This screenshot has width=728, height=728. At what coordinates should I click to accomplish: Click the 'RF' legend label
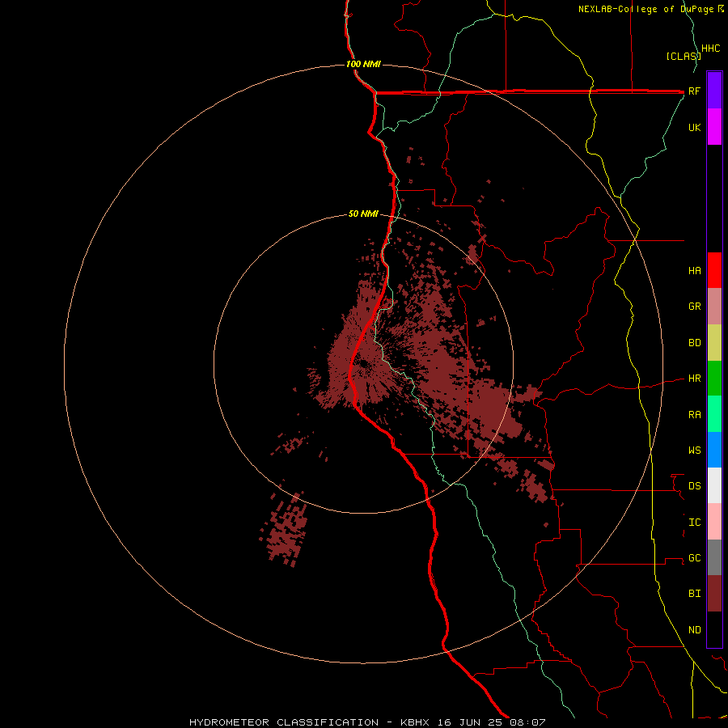tap(694, 91)
